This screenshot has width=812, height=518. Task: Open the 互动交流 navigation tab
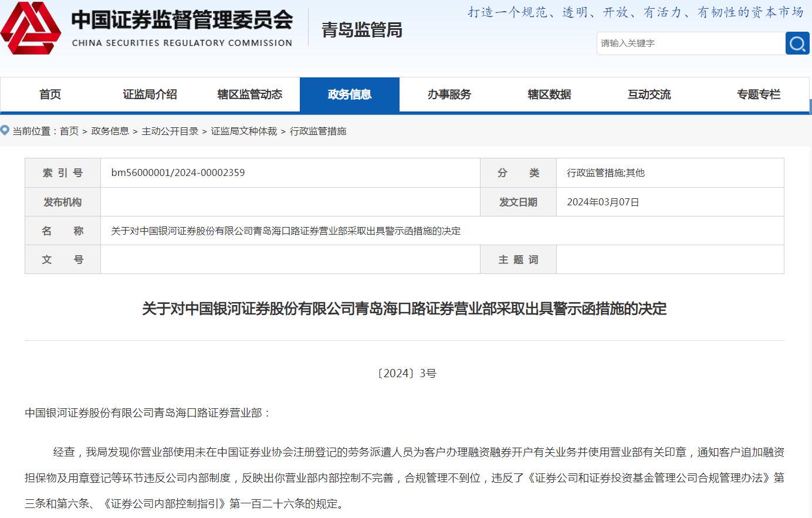[649, 94]
